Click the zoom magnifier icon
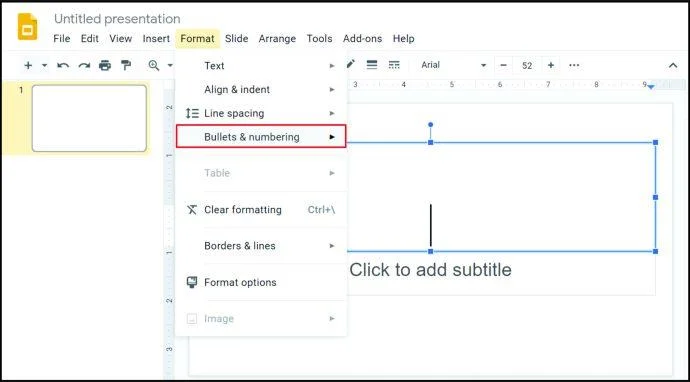 point(154,65)
